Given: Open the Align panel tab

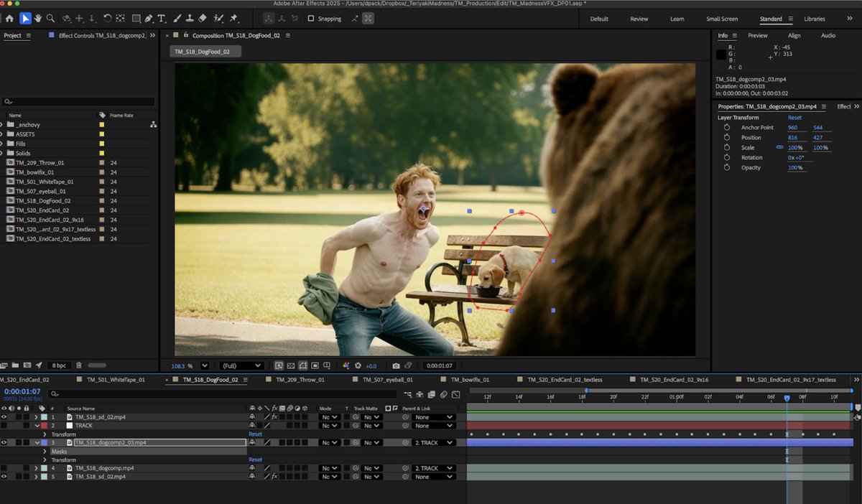Looking at the screenshot, I should 794,35.
